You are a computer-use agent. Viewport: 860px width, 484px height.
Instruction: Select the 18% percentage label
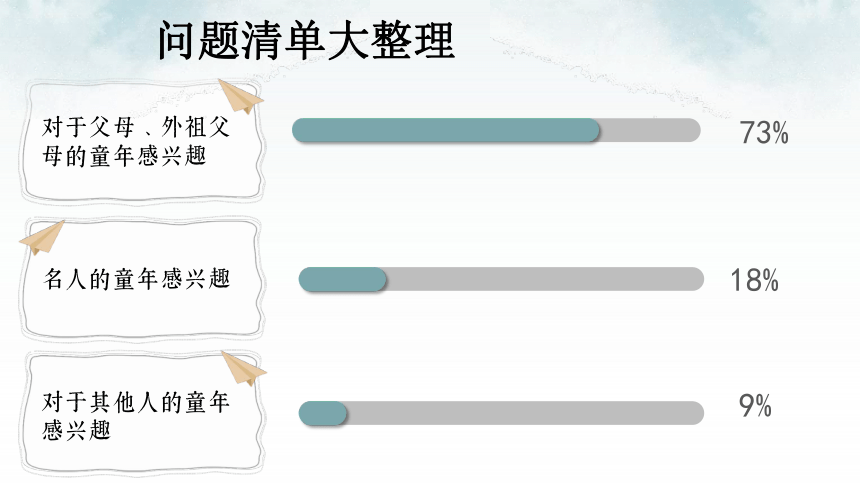pyautogui.click(x=755, y=280)
